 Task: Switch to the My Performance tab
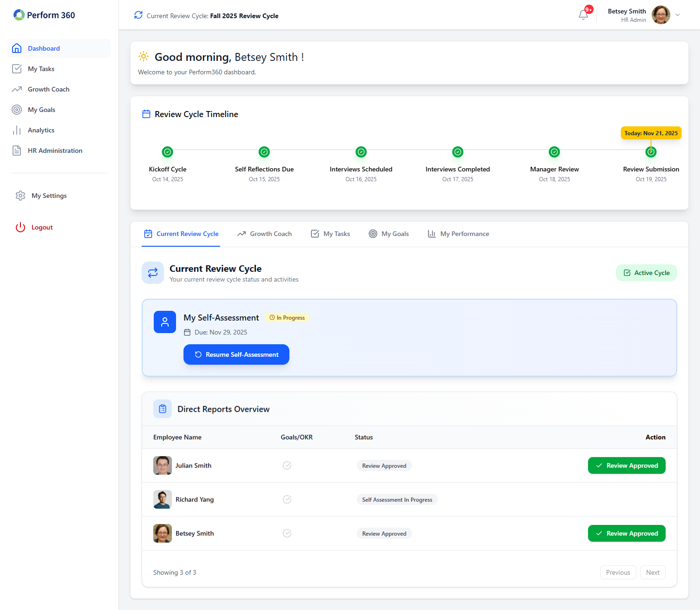click(458, 234)
